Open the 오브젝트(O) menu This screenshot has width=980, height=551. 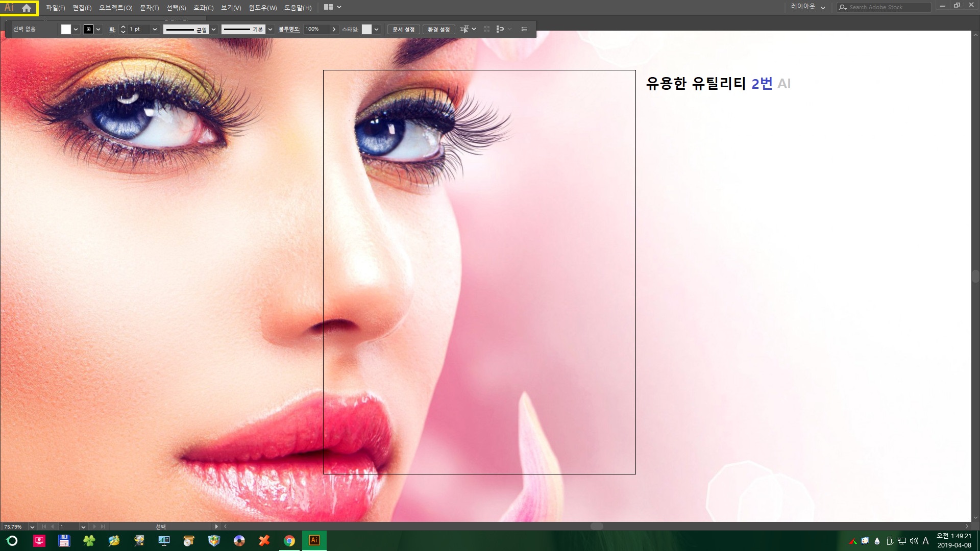(115, 8)
